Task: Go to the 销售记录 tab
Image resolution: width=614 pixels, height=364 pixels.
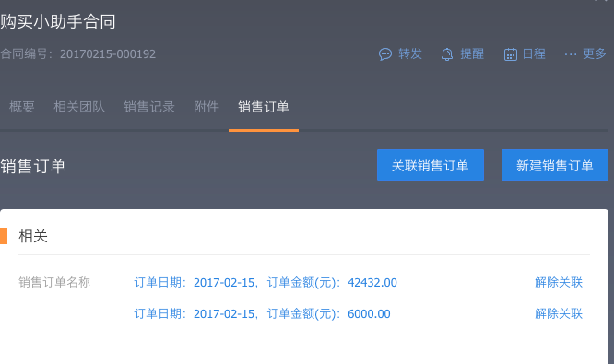Action: (149, 107)
